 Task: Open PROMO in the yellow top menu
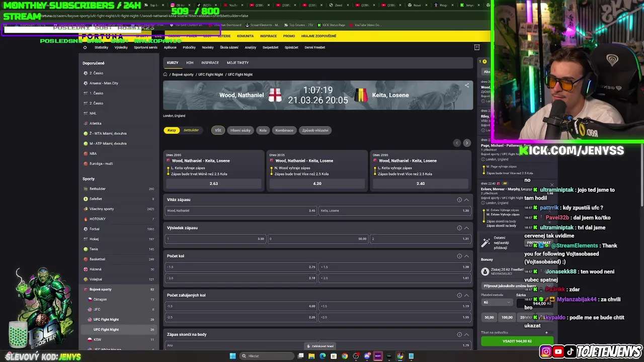pos(289,36)
